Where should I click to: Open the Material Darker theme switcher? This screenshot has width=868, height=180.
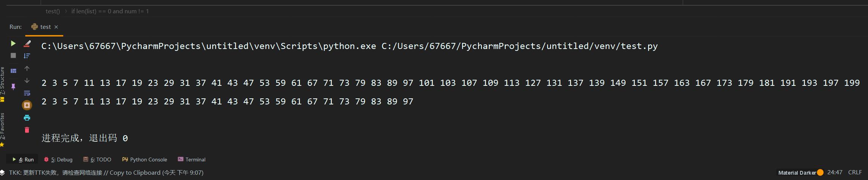click(x=797, y=173)
